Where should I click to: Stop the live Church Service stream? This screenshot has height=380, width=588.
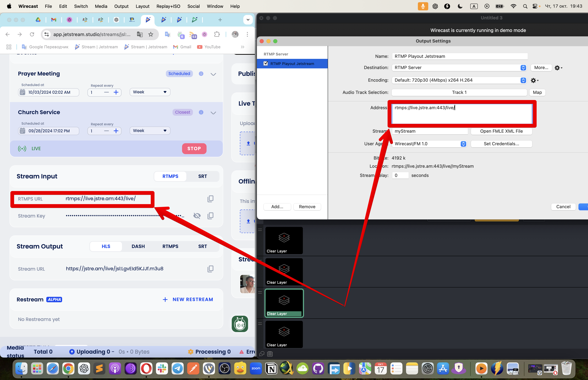pyautogui.click(x=194, y=148)
